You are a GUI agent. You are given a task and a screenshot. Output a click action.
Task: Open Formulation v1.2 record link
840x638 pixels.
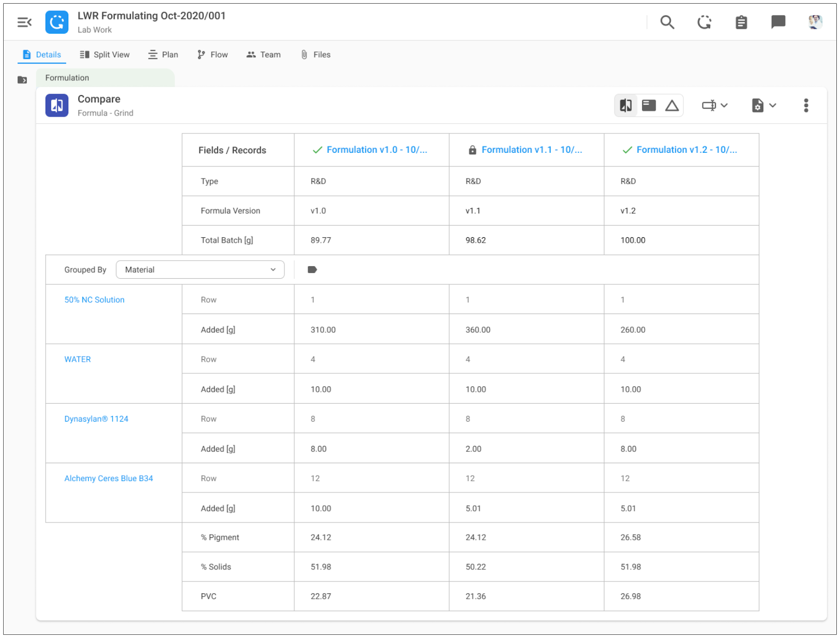point(687,150)
